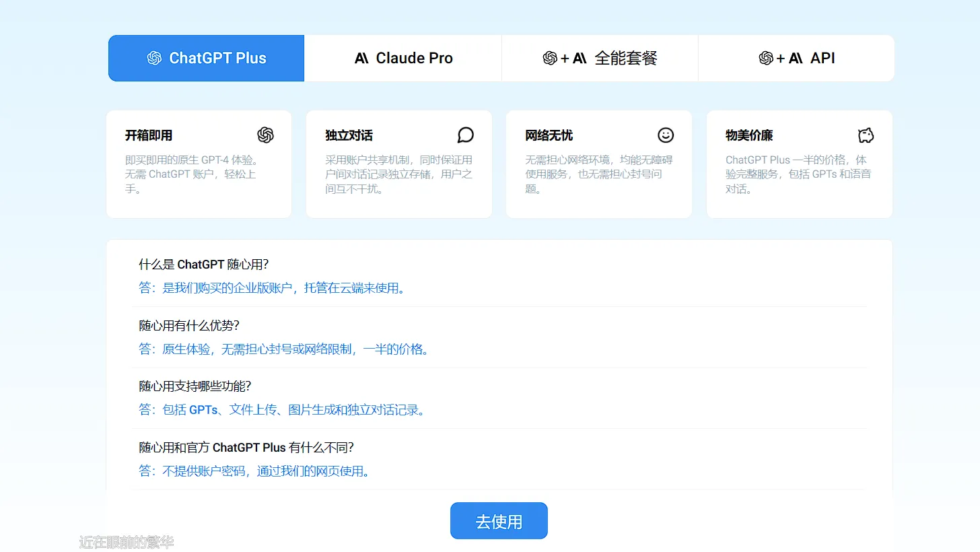
Task: Click the question 随心用有什么优势?
Action: pyautogui.click(x=189, y=326)
